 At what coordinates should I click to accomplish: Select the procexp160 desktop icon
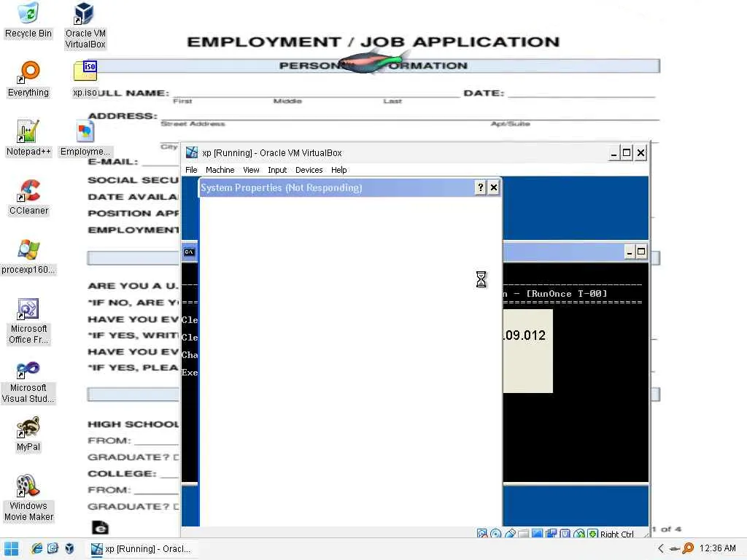(28, 256)
